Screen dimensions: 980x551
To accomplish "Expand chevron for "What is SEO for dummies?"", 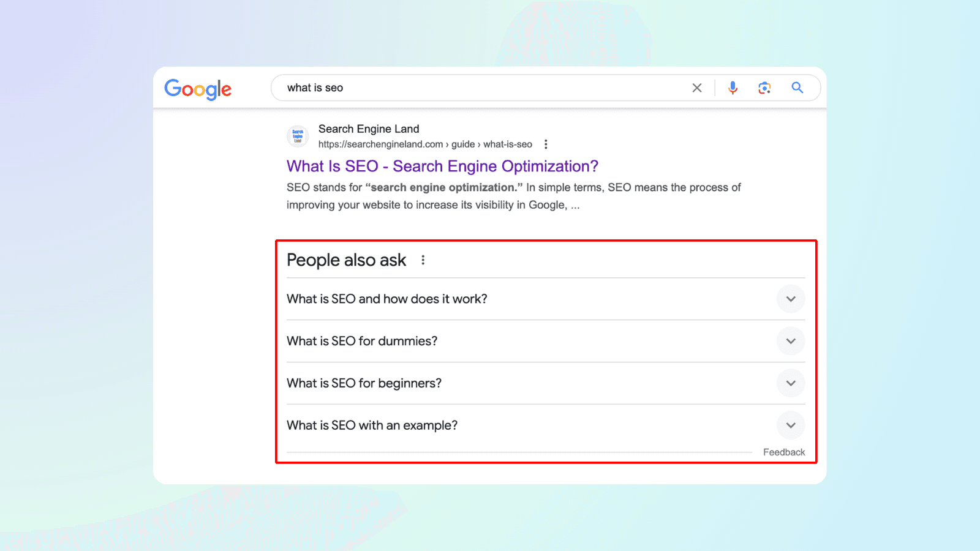I will 791,341.
